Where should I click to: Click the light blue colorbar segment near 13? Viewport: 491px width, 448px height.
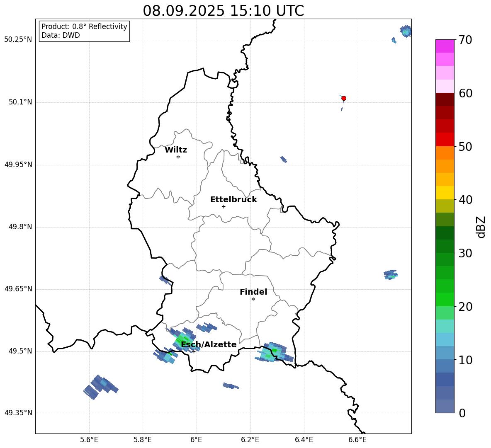445,339
